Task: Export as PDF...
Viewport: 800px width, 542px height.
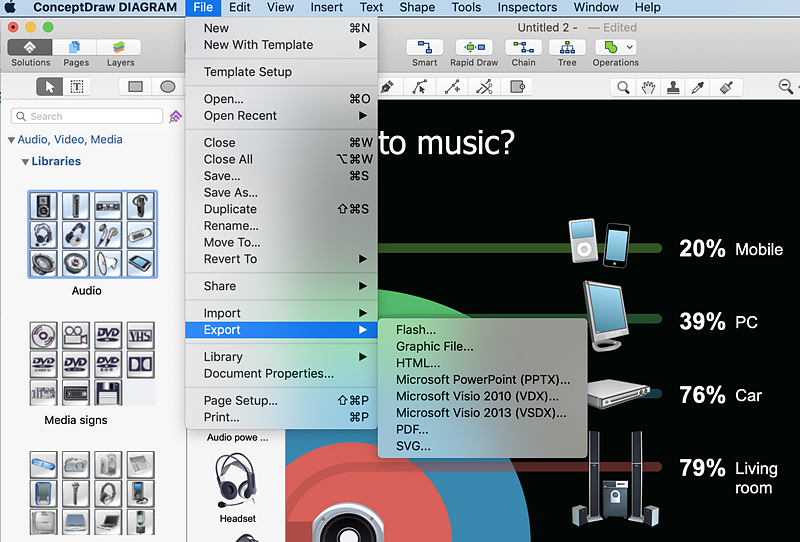Action: click(482, 429)
